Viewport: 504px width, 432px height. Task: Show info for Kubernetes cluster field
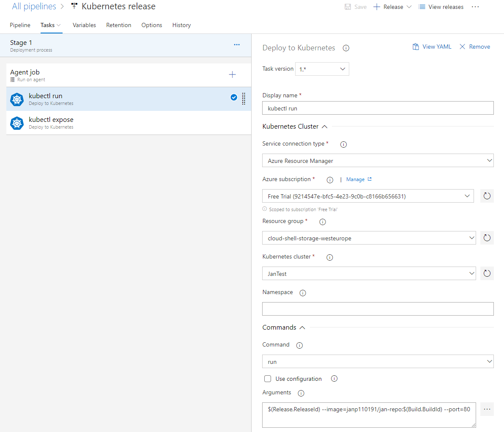tap(330, 257)
